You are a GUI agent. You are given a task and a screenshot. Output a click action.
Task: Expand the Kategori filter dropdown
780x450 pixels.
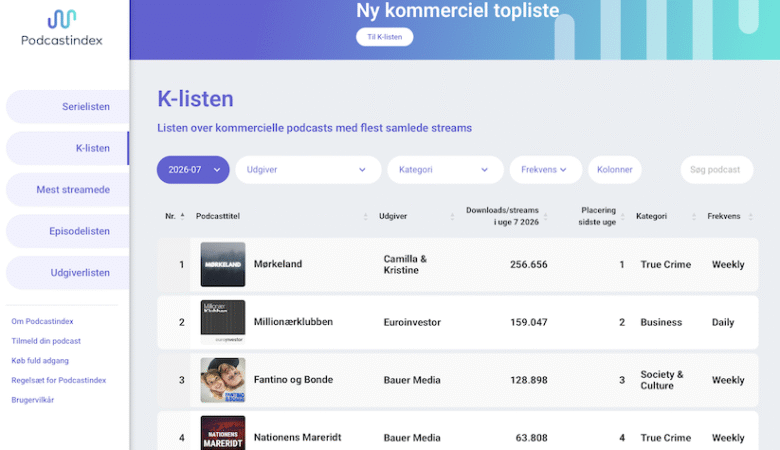[x=445, y=170]
